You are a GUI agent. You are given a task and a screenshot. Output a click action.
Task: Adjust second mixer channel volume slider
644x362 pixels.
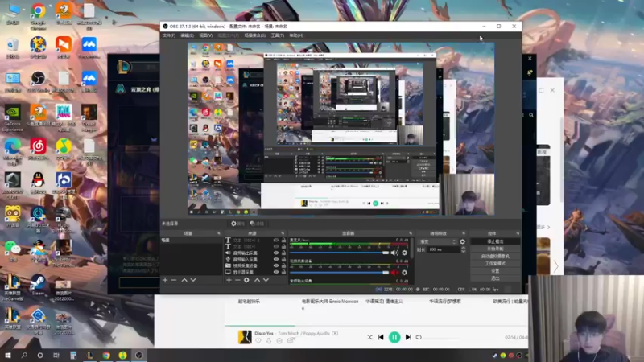[339, 273]
